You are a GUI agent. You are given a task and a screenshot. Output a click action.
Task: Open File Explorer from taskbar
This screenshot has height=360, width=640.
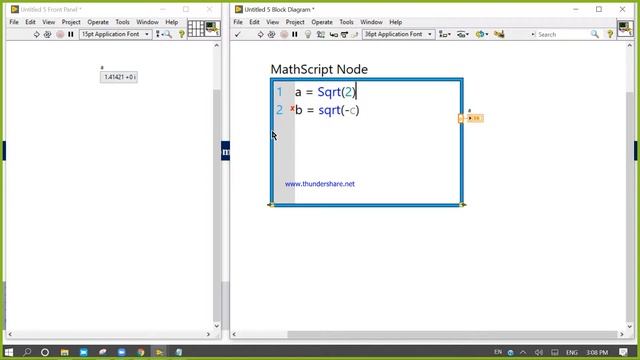(64, 352)
